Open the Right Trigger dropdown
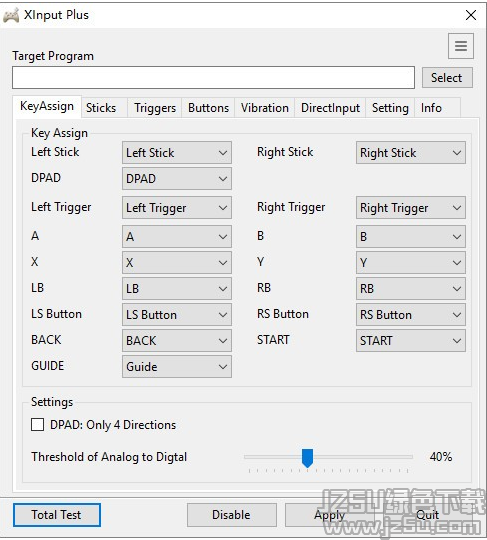 [x=411, y=208]
